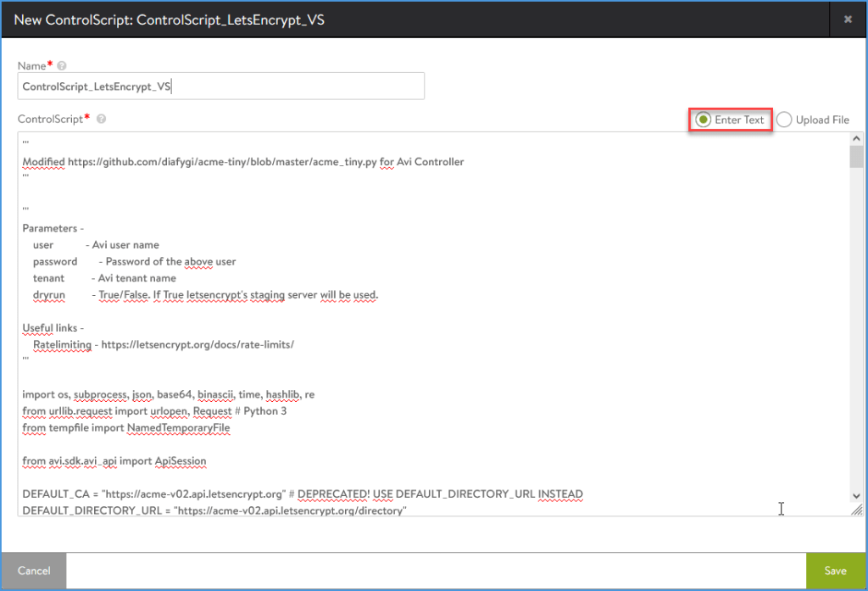
Task: Click the 'password - Password of the above user' line
Action: (134, 261)
